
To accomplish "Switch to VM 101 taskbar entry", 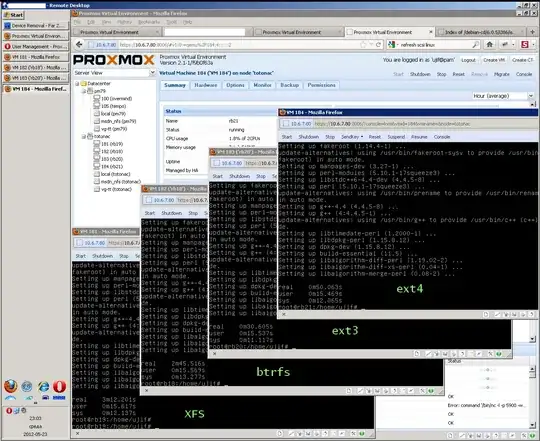I will point(36,57).
